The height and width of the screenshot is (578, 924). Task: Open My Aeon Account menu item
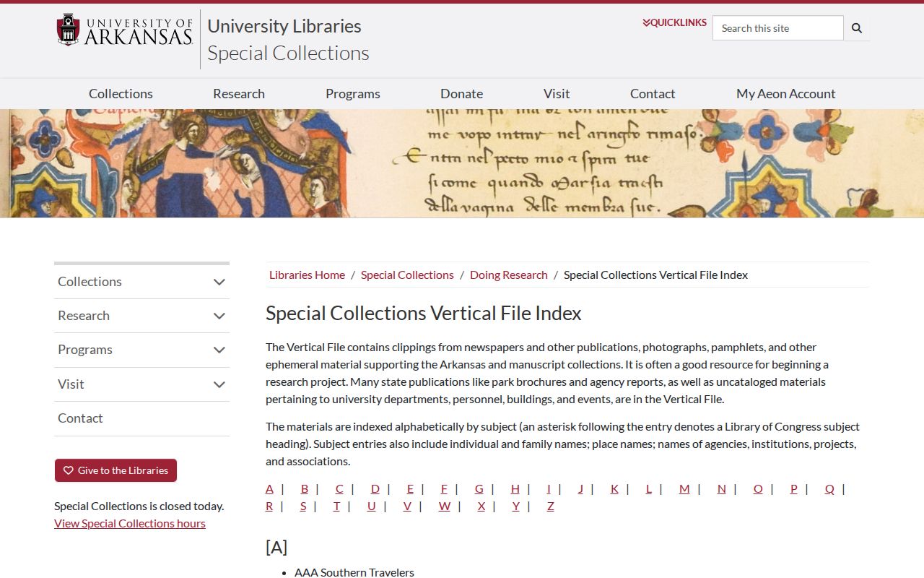pos(786,93)
